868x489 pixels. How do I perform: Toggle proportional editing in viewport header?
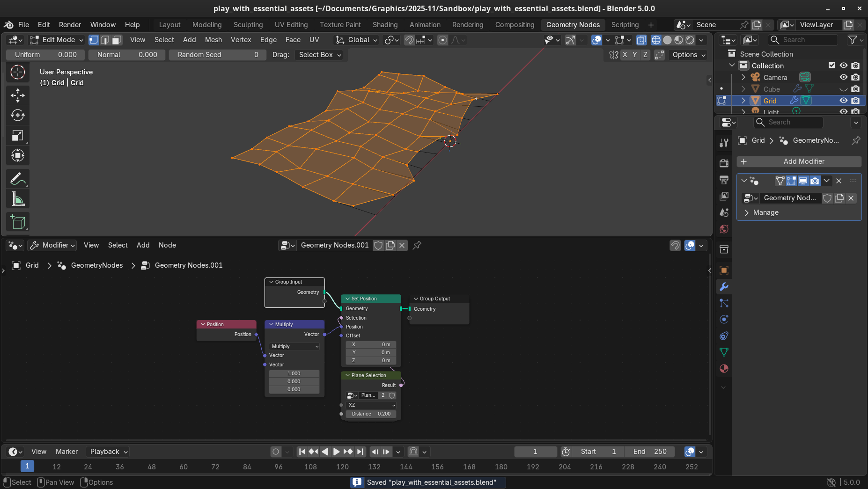point(442,40)
